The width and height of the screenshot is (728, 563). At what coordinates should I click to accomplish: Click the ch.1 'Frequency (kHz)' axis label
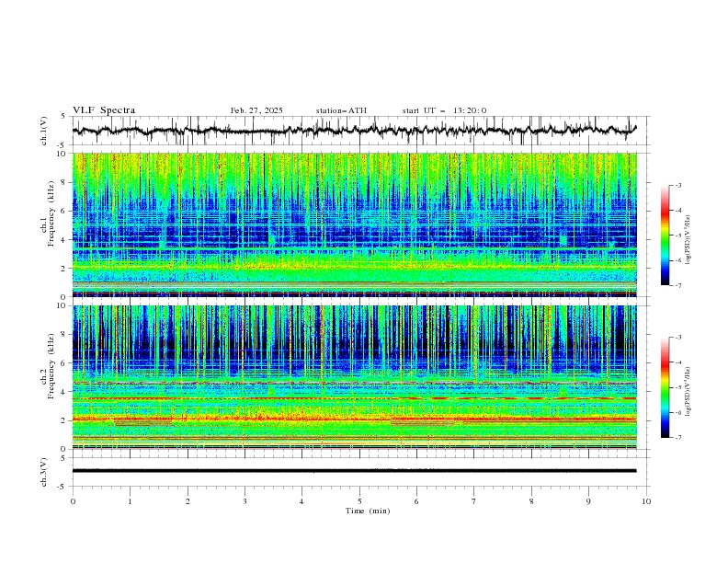(x=51, y=213)
